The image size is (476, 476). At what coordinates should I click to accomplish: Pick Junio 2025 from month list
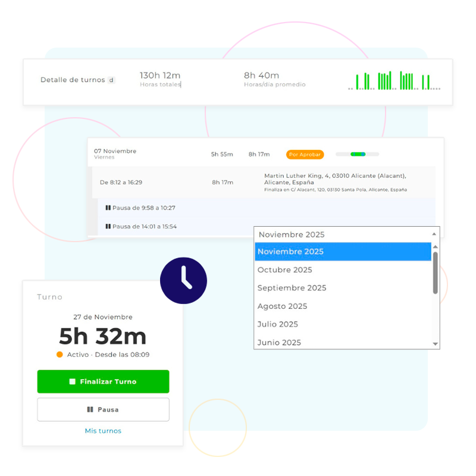pyautogui.click(x=279, y=342)
